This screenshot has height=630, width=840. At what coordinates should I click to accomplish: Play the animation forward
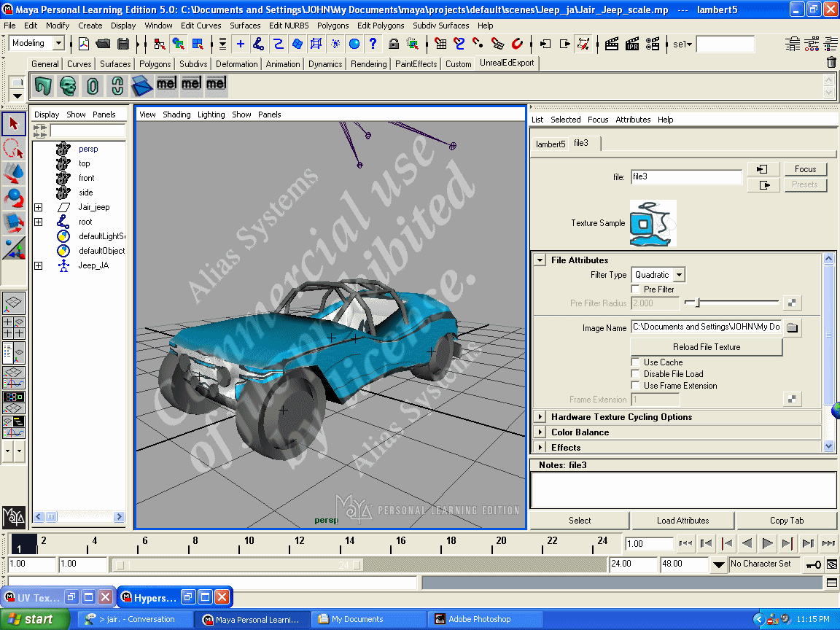click(766, 544)
